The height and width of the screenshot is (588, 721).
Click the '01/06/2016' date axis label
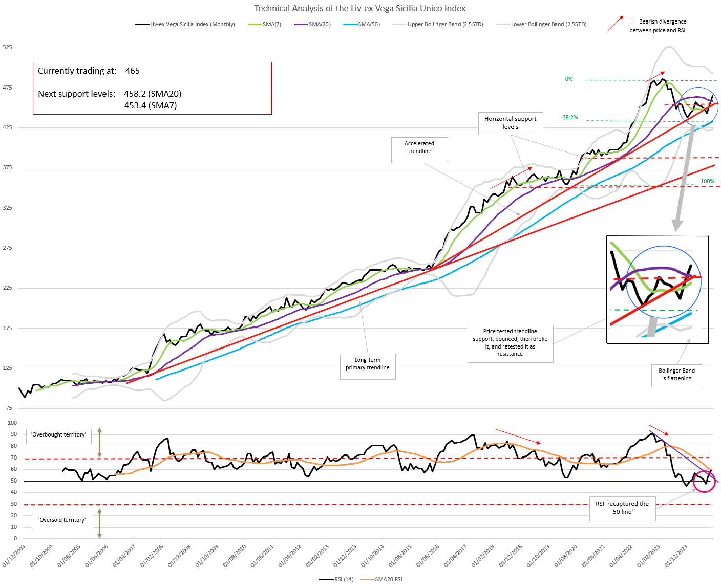(428, 555)
